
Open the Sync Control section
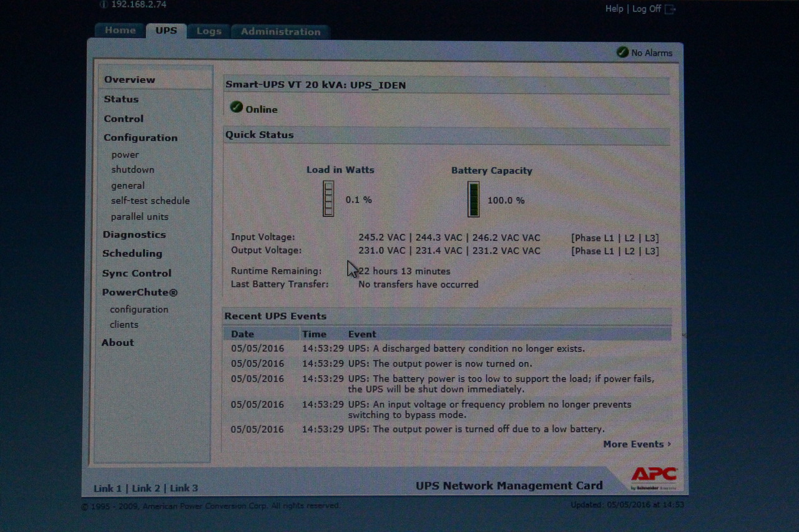pyautogui.click(x=137, y=273)
